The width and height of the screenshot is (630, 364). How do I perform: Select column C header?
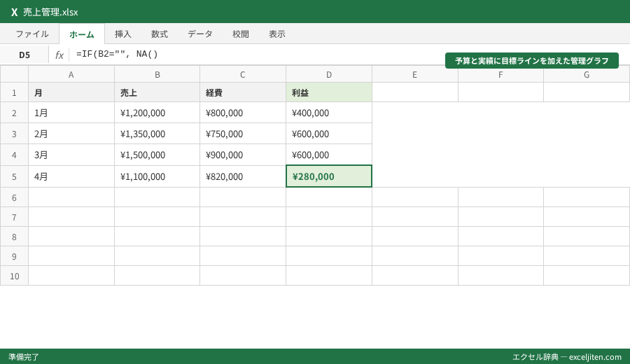pos(243,75)
